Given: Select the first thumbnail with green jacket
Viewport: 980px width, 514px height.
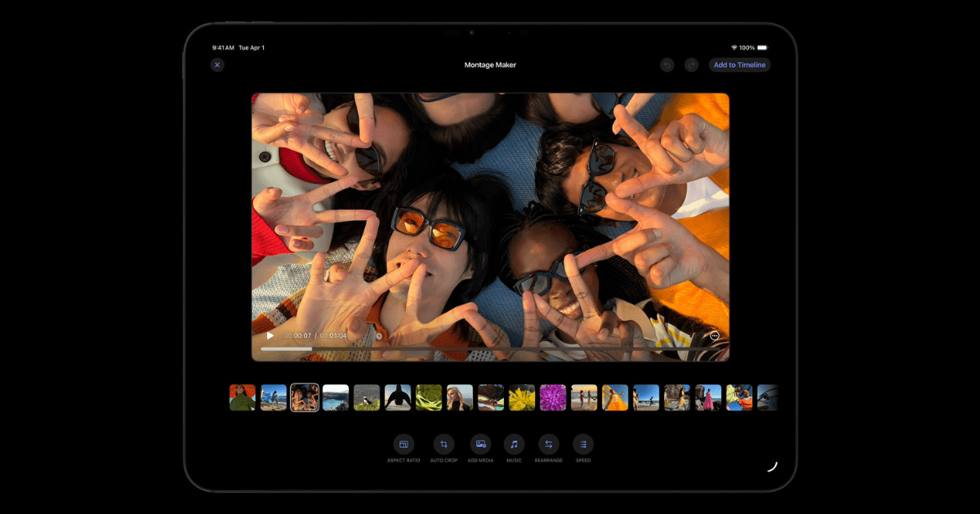Looking at the screenshot, I should point(243,397).
